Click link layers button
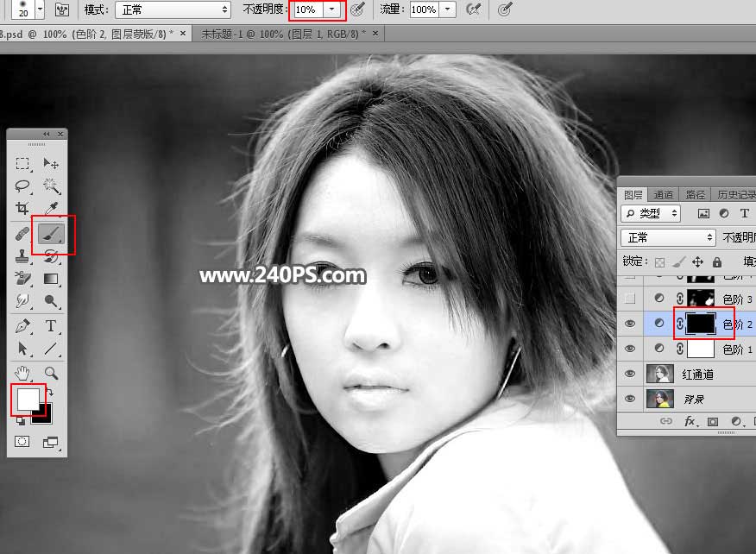 point(666,421)
